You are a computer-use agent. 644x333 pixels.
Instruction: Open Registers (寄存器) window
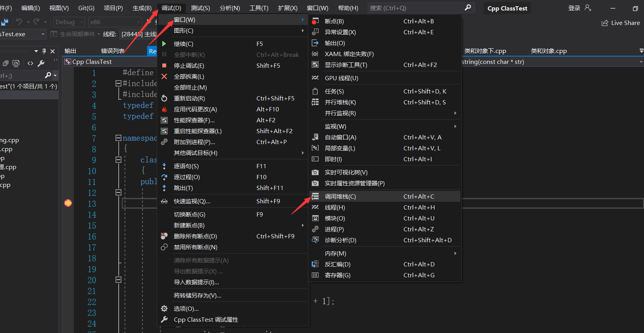[385, 275]
